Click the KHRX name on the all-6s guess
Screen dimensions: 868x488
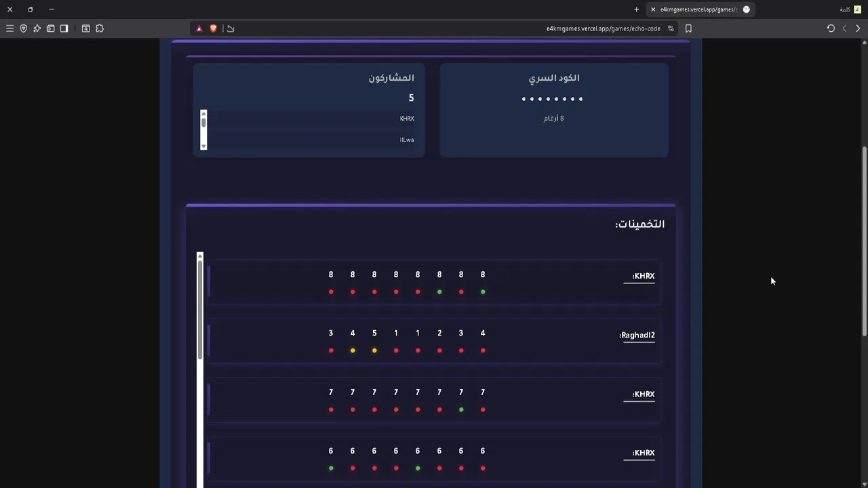click(643, 453)
